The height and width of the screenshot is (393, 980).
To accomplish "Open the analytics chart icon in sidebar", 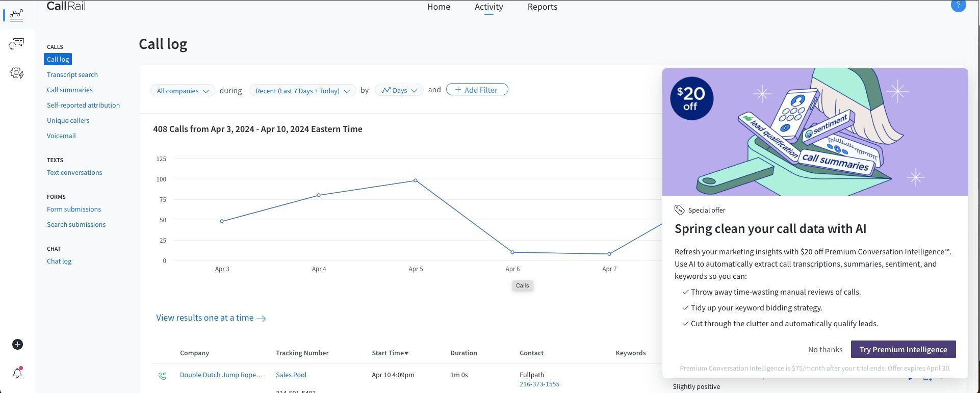I will point(16,15).
